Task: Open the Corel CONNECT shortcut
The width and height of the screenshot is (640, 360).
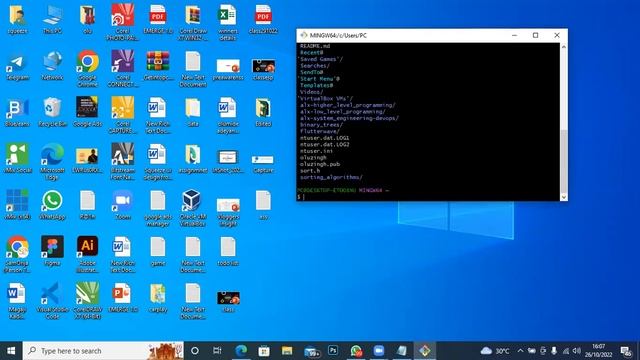Action: pos(122,69)
